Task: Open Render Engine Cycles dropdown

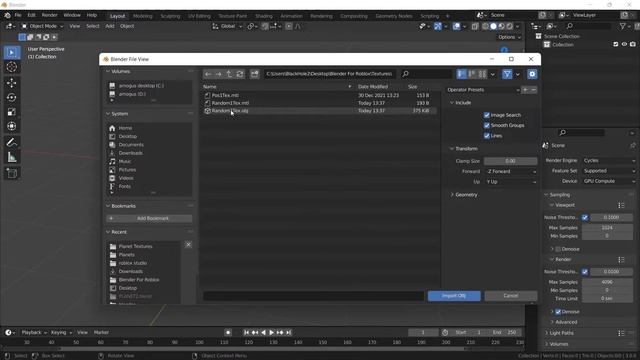Action: [609, 160]
